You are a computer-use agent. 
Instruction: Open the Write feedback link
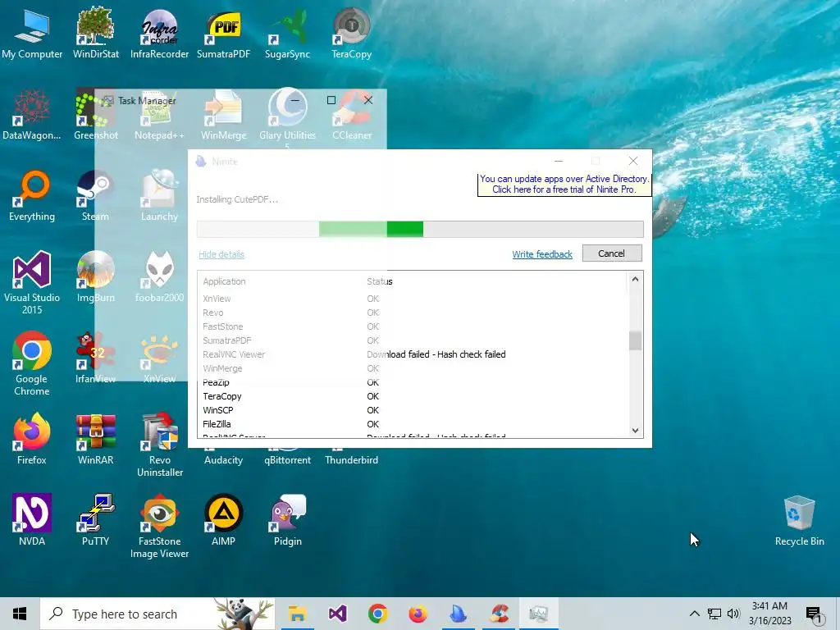click(x=542, y=254)
